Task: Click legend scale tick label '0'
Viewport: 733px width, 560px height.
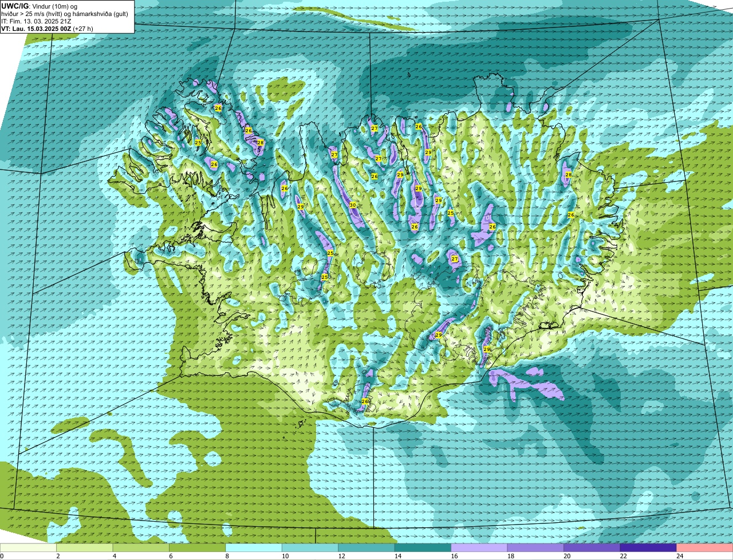Action: pyautogui.click(x=2, y=556)
